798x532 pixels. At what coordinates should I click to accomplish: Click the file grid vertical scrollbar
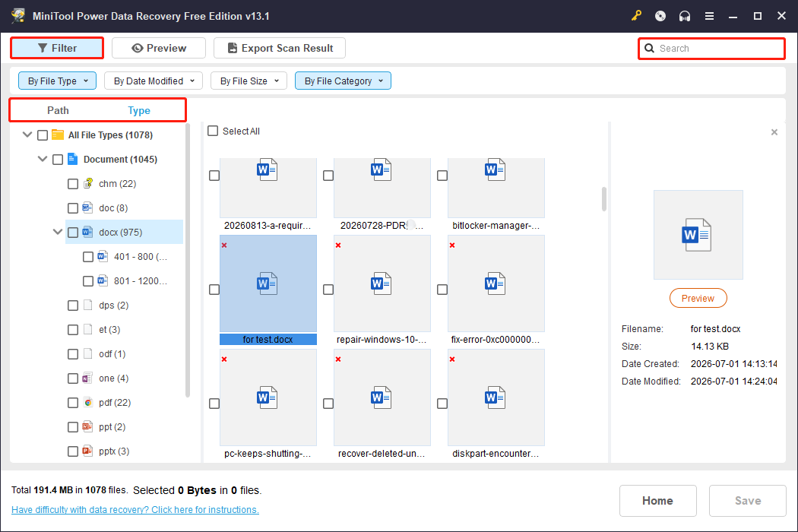coord(604,198)
